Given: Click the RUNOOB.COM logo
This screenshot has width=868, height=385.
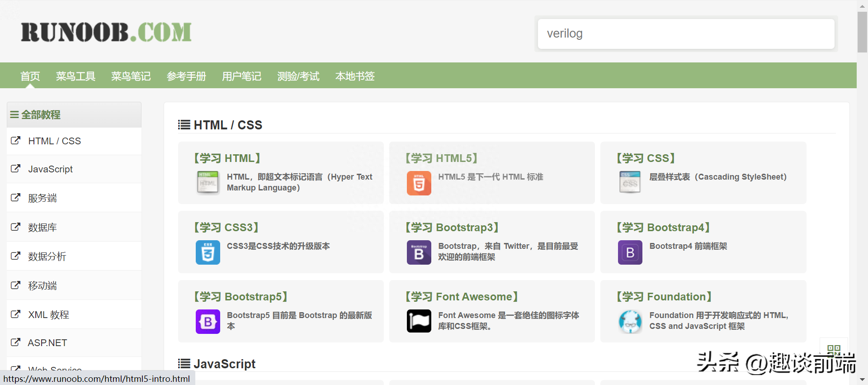Looking at the screenshot, I should (106, 33).
